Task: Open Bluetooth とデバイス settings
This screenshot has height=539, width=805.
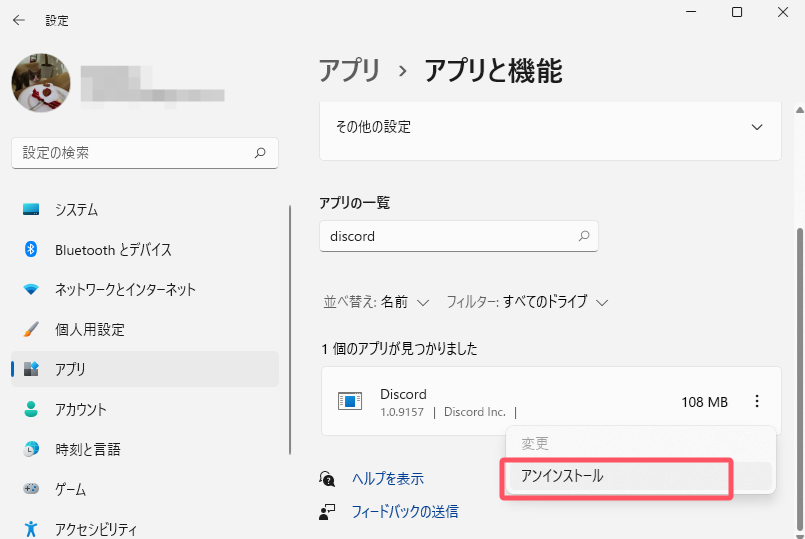Action: (113, 250)
